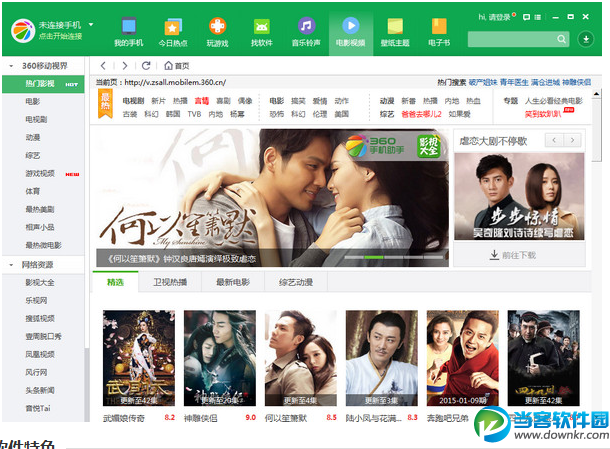The width and height of the screenshot is (610, 449).
Task: Click the 爸爸去哪儿2 link
Action: coord(421,114)
